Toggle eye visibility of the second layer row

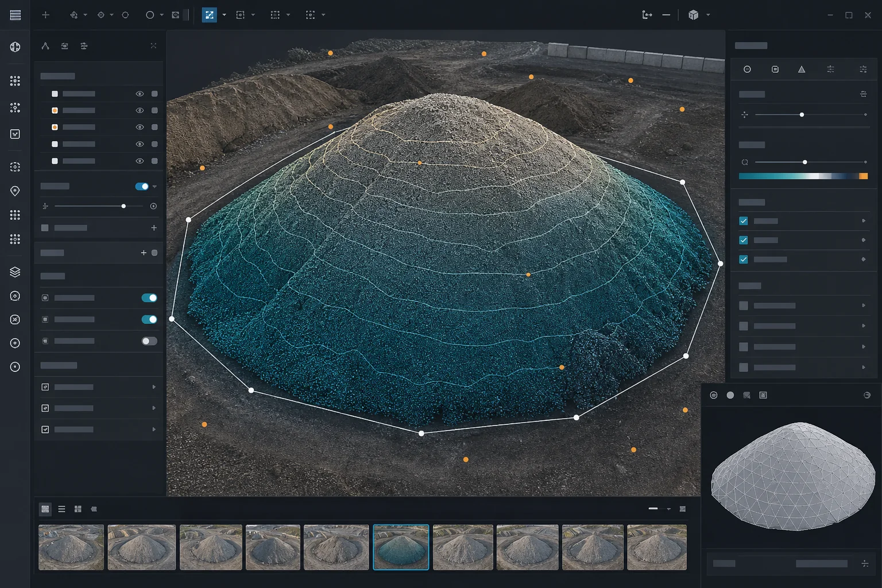click(140, 110)
